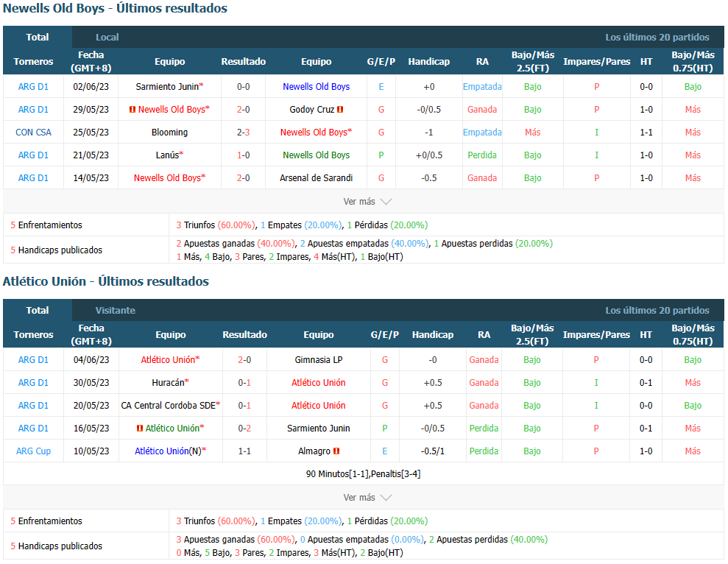Image resolution: width=728 pixels, height=564 pixels.
Task: Open the ARG D1 link for 04/06/23
Action: [33, 360]
